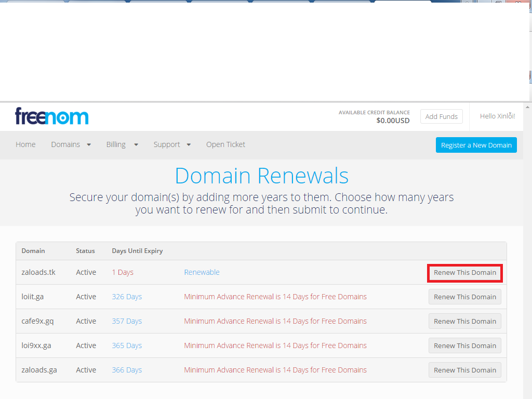532x399 pixels.
Task: Click the Days Until Expiry column header
Action: click(137, 251)
